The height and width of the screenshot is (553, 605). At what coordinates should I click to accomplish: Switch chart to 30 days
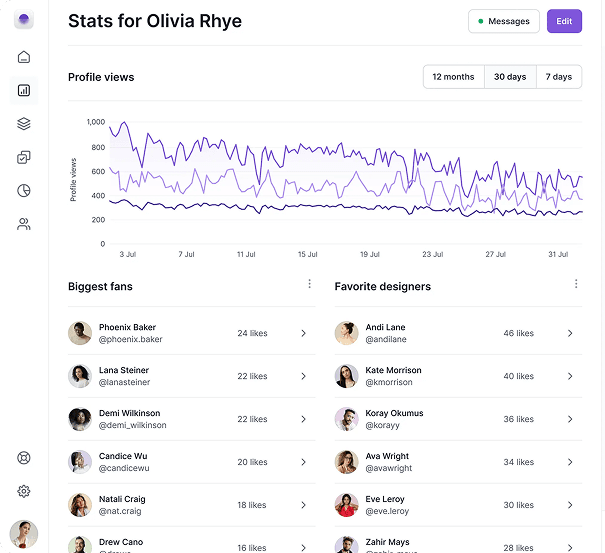[x=510, y=77]
